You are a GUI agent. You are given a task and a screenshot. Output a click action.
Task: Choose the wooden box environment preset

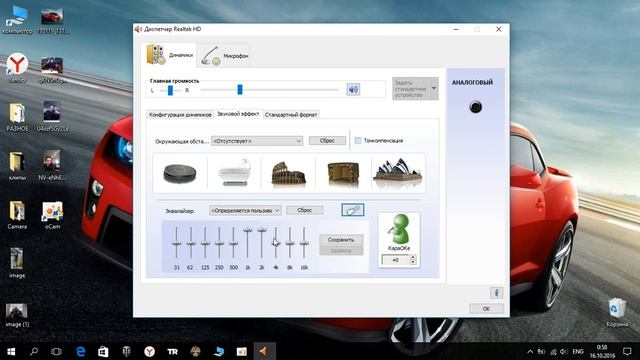click(343, 174)
